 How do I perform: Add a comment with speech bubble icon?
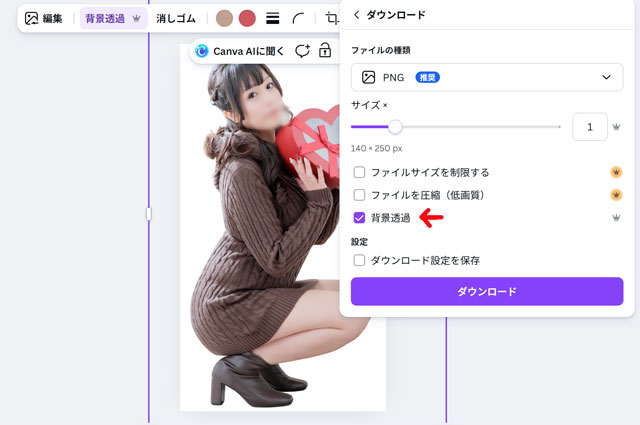[301, 51]
